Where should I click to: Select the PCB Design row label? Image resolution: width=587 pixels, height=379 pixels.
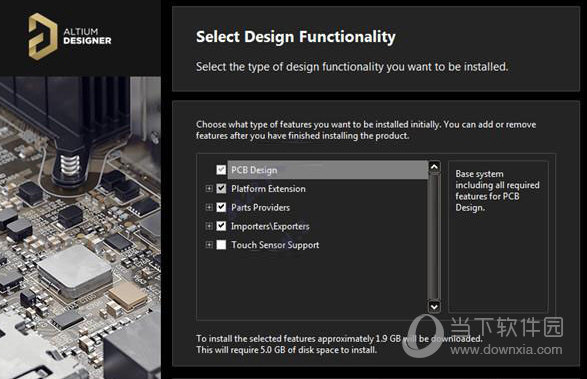pos(254,170)
